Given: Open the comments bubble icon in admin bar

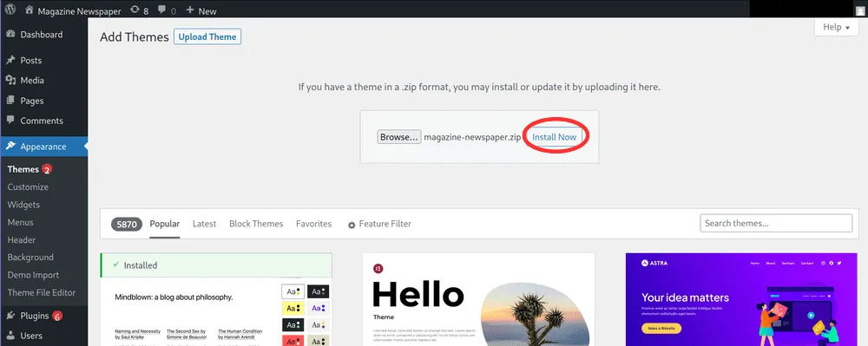Looking at the screenshot, I should point(161,10).
